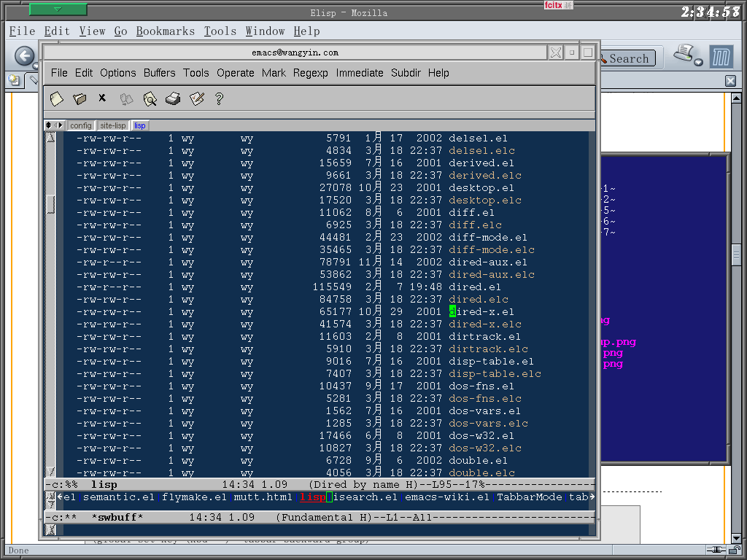Image resolution: width=747 pixels, height=560 pixels.
Task: Click Mozilla's print icon beside Search
Action: [x=684, y=55]
